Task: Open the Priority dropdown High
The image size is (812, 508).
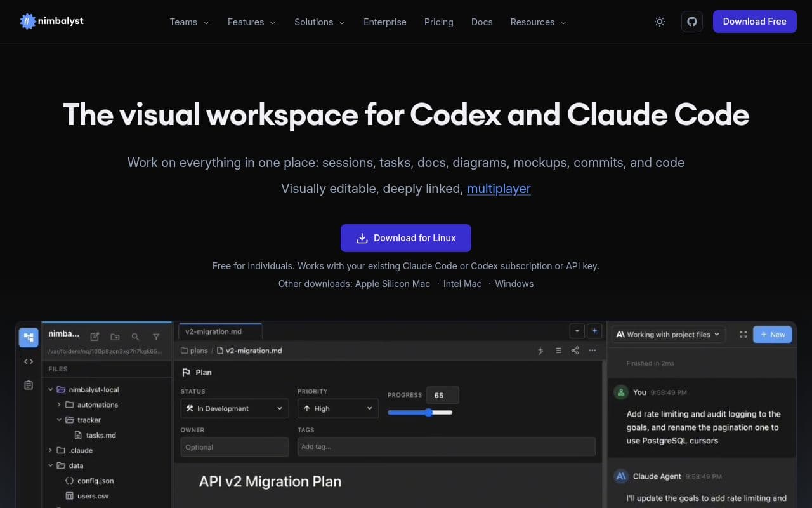Action: 338,408
